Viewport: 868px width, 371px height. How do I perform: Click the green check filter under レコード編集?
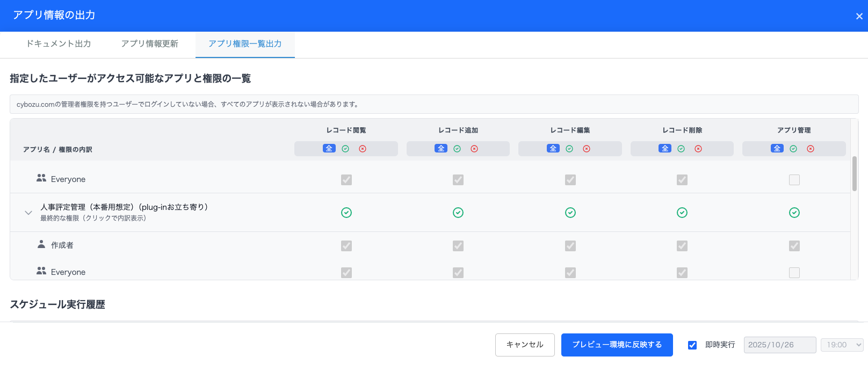point(569,149)
